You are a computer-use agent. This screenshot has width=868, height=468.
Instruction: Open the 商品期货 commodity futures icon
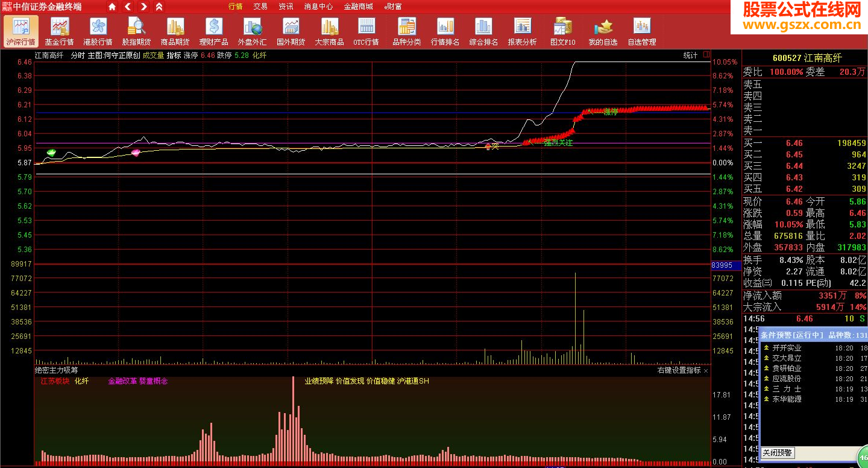coord(175,31)
